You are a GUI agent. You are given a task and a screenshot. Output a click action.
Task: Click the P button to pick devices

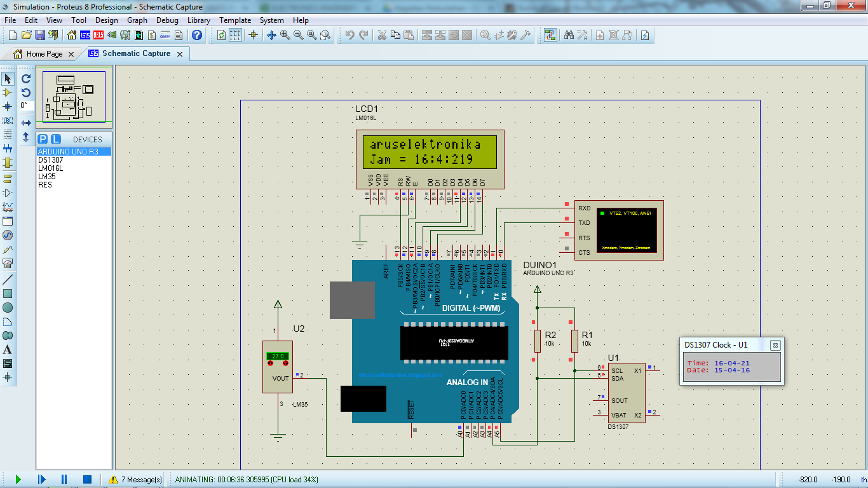[x=41, y=139]
